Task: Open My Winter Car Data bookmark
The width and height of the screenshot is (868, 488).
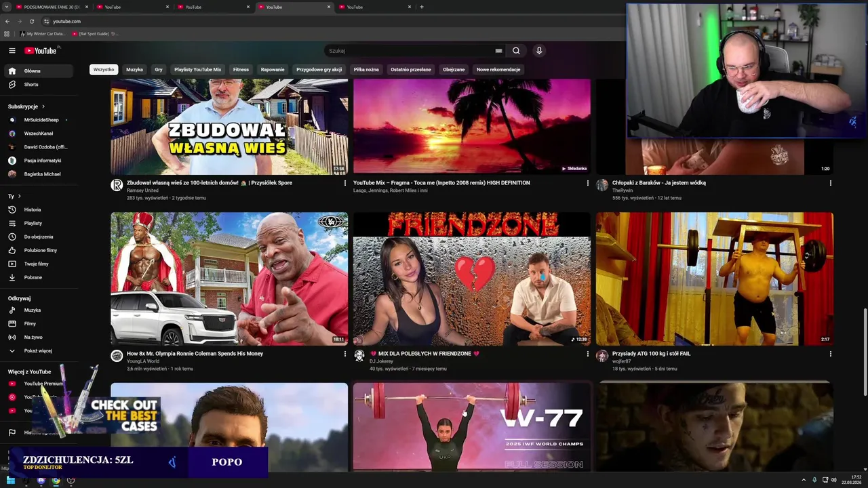Action: tap(43, 33)
